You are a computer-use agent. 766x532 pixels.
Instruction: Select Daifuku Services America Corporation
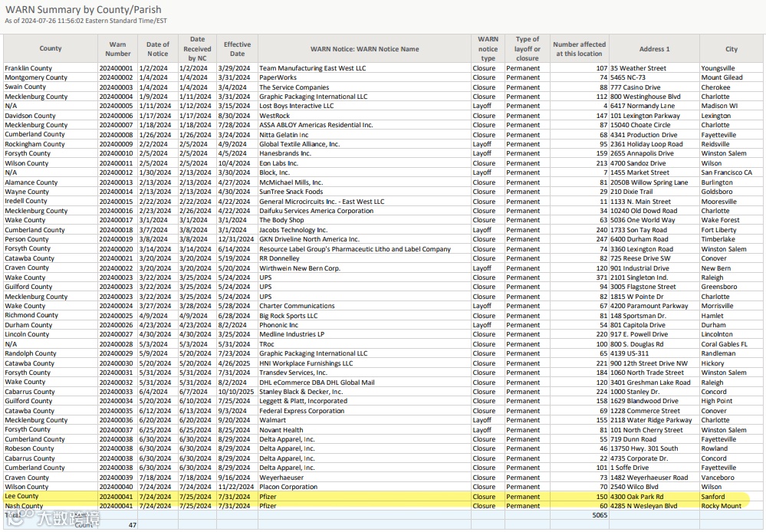point(316,211)
